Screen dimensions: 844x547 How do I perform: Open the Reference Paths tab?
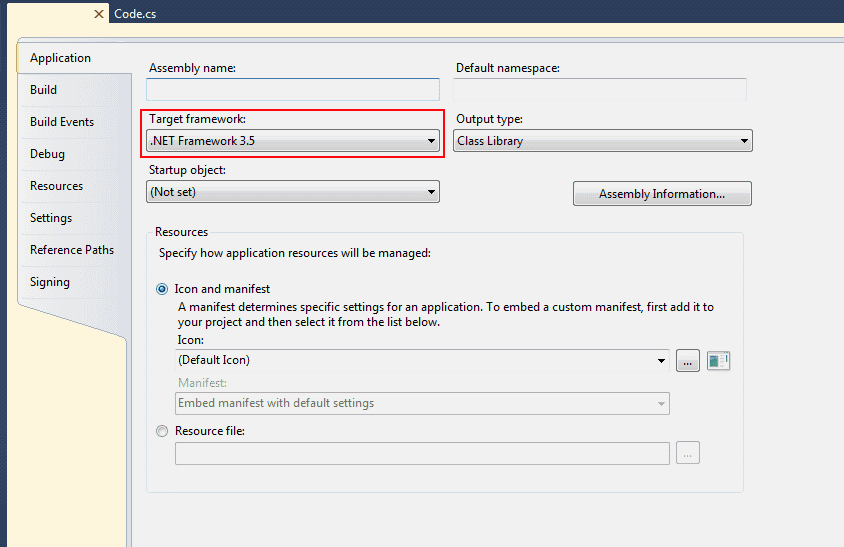(72, 250)
